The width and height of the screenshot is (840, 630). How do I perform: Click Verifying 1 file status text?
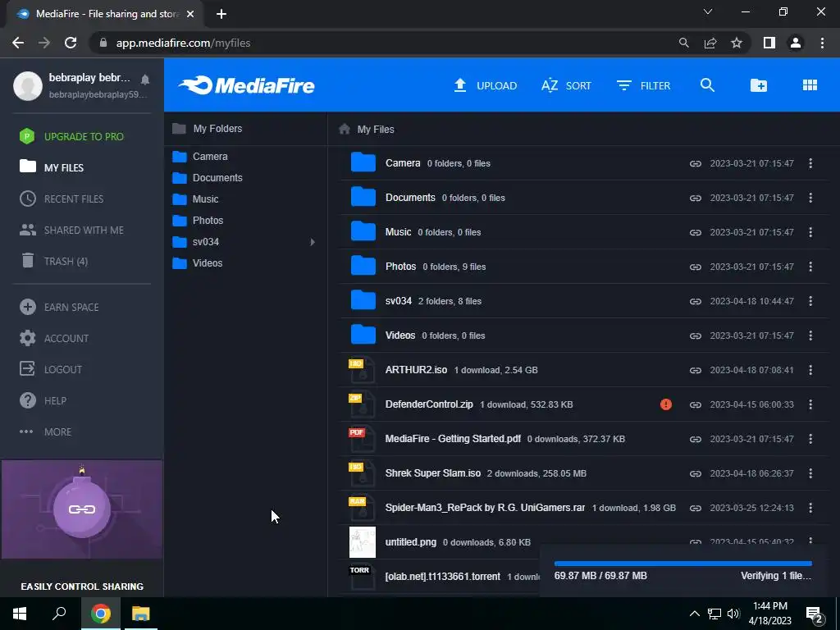[776, 576]
